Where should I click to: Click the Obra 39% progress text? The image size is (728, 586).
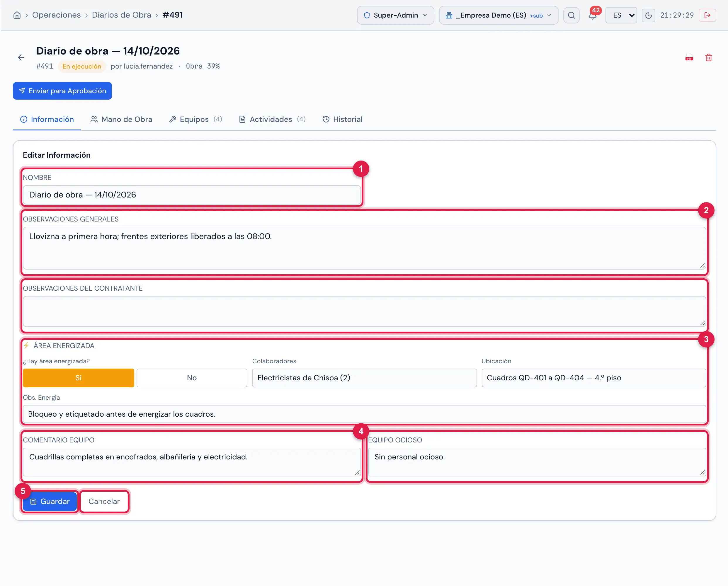pos(203,66)
